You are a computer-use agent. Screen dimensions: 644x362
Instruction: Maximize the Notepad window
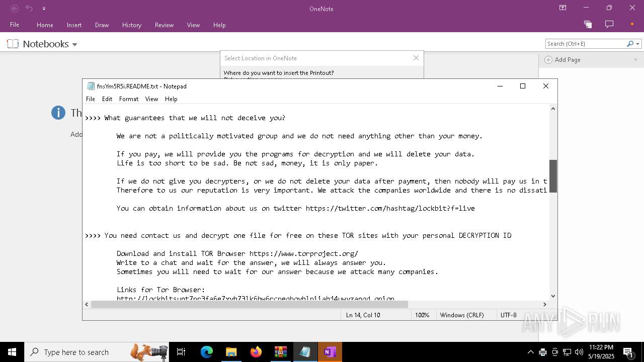pos(523,86)
